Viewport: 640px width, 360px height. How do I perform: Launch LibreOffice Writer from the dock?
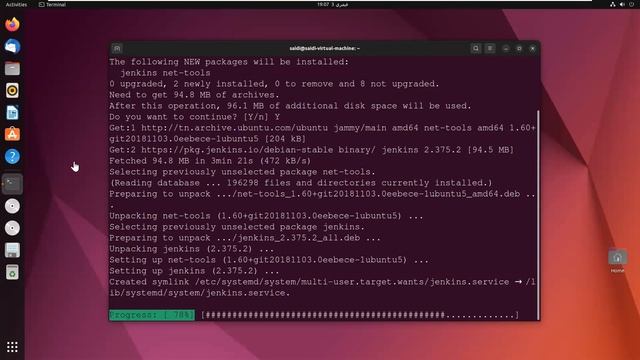12,113
